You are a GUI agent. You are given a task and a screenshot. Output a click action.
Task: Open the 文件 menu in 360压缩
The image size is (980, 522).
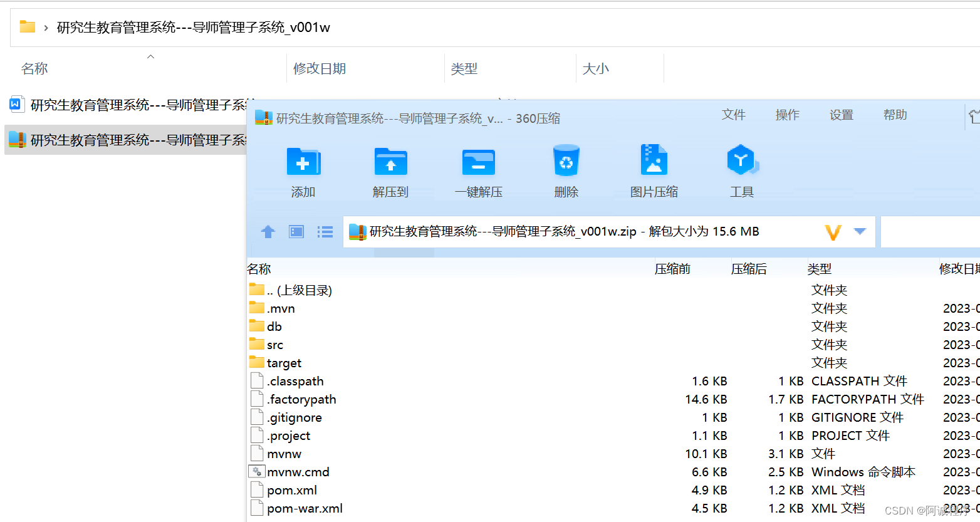coord(734,115)
